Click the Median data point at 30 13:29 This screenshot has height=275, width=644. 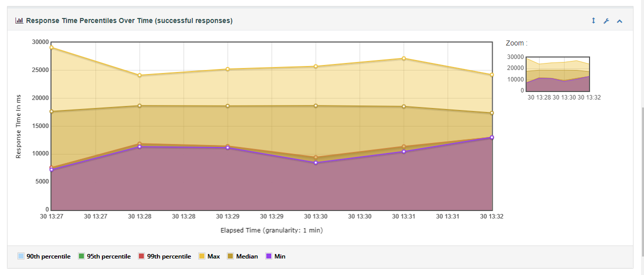pos(228,106)
